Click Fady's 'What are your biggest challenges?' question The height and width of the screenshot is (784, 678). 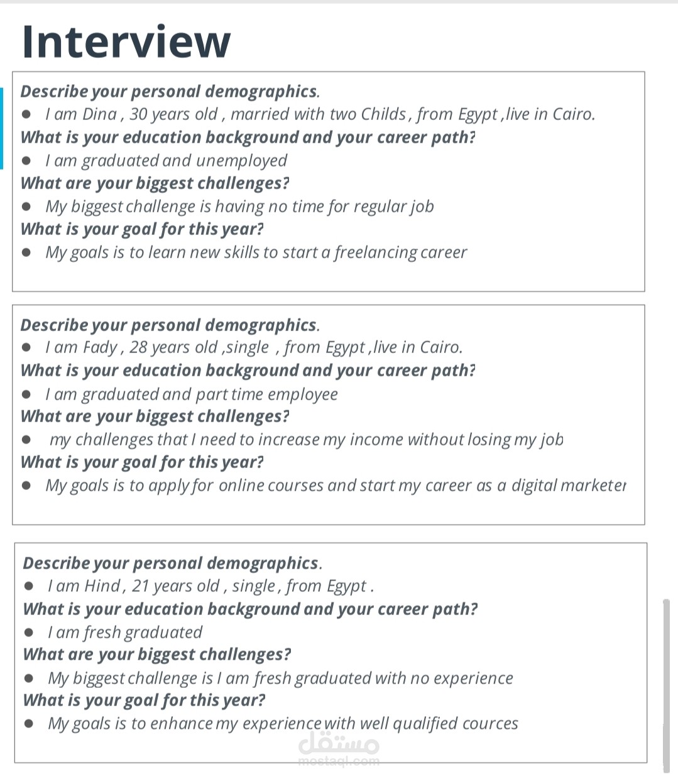point(155,416)
